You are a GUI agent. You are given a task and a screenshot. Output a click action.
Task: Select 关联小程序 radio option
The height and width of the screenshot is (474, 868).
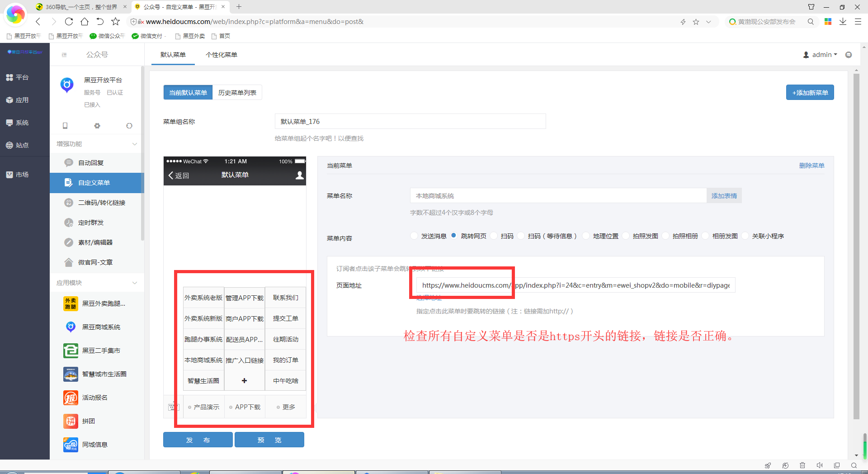[x=745, y=236]
